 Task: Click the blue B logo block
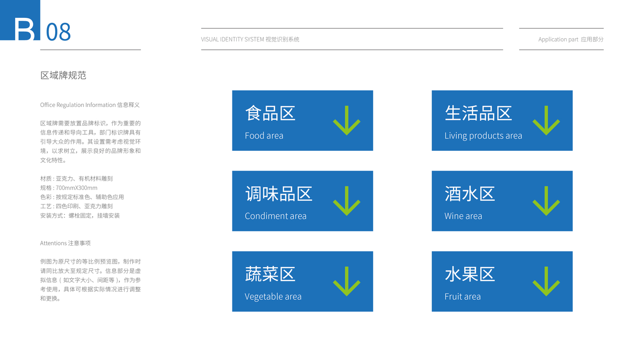pyautogui.click(x=20, y=20)
